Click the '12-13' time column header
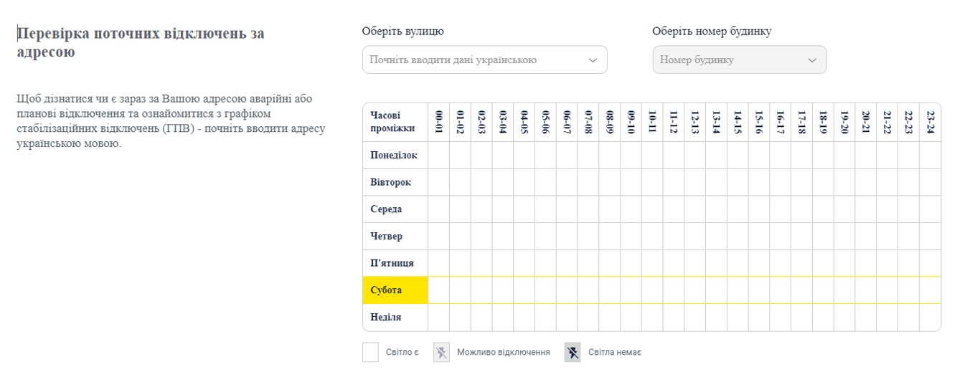The width and height of the screenshot is (980, 380). [694, 123]
